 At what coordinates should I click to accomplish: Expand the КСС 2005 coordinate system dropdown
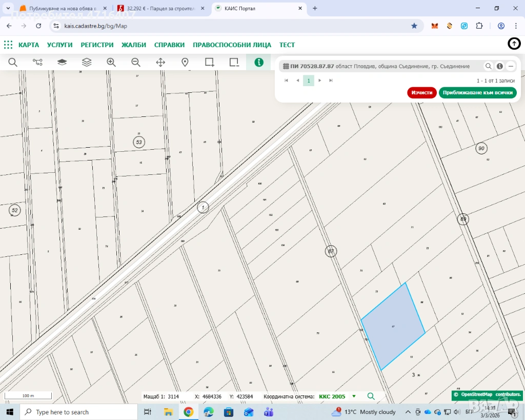click(x=354, y=396)
